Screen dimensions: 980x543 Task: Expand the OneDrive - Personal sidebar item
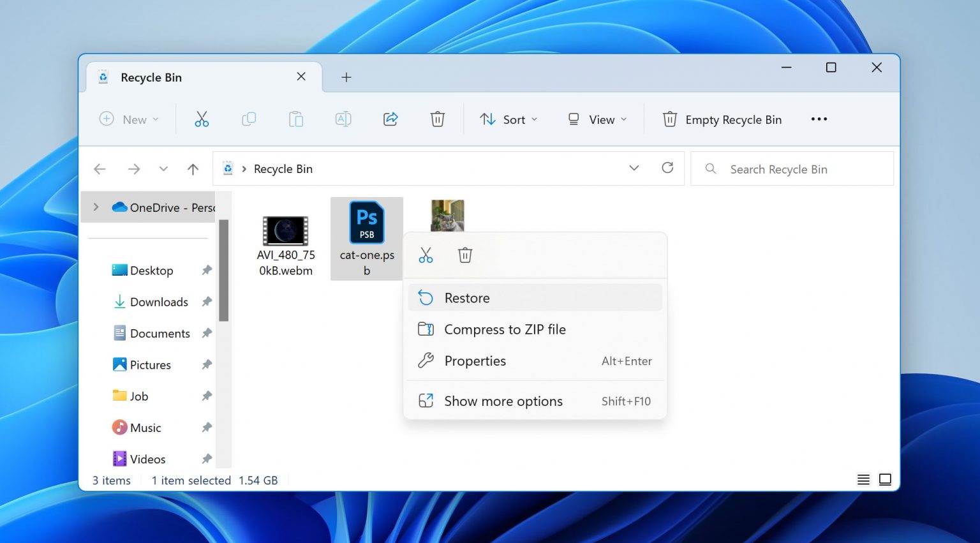pyautogui.click(x=95, y=207)
